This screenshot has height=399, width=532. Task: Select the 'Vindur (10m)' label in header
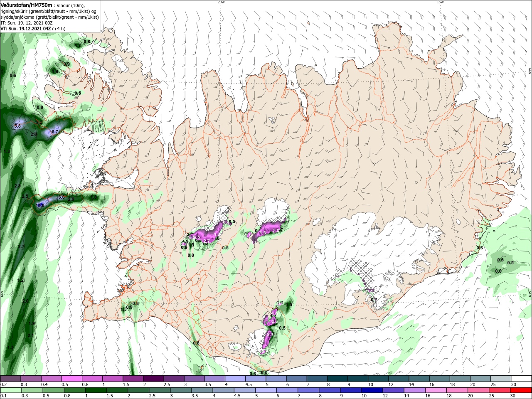pyautogui.click(x=70, y=5)
